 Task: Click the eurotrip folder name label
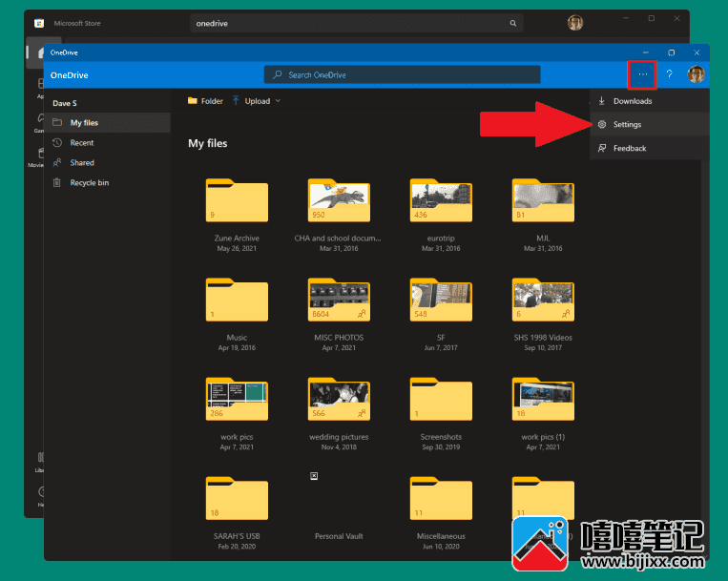[441, 239]
